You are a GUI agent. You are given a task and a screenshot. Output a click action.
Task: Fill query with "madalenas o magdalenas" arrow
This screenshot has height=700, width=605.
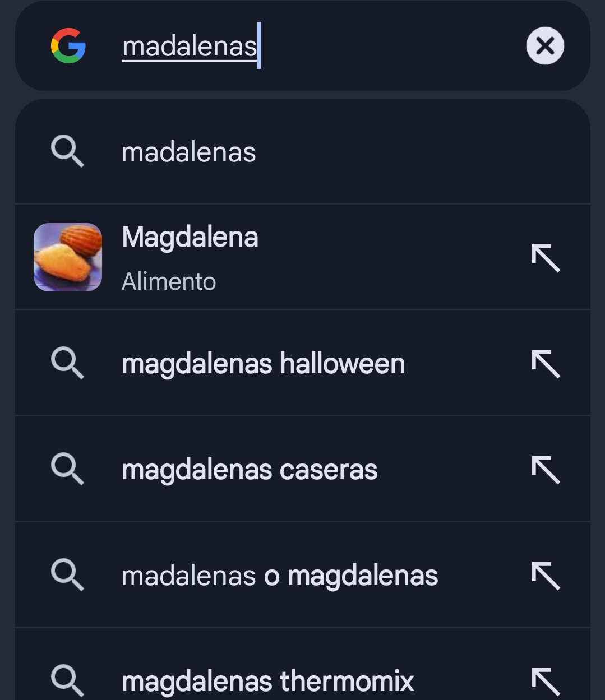click(x=546, y=576)
